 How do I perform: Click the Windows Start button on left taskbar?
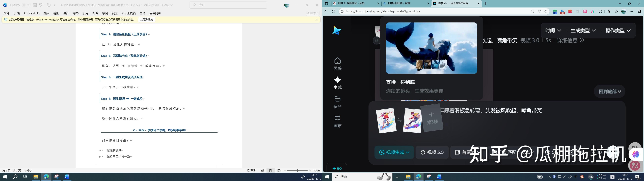(5, 177)
